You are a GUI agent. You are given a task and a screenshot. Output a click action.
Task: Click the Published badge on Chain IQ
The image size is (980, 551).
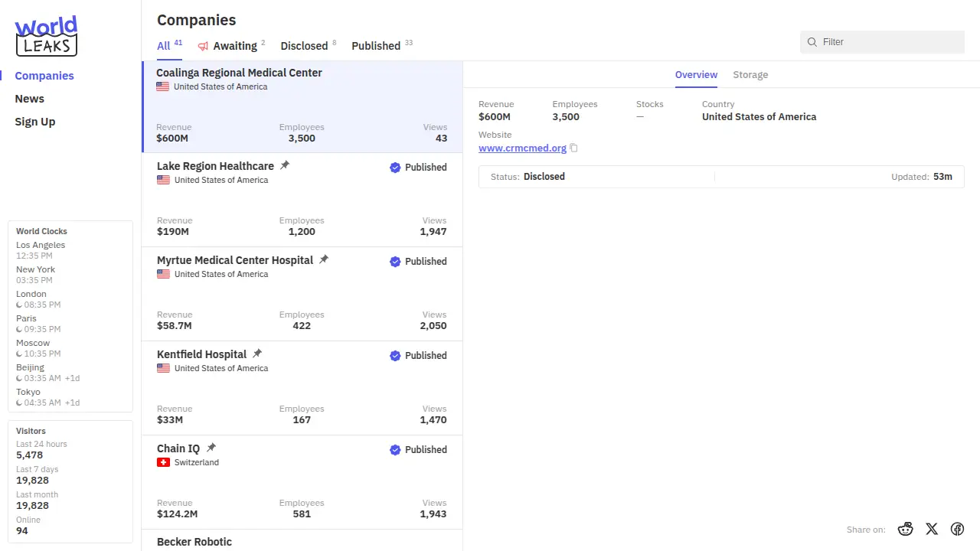[418, 450]
